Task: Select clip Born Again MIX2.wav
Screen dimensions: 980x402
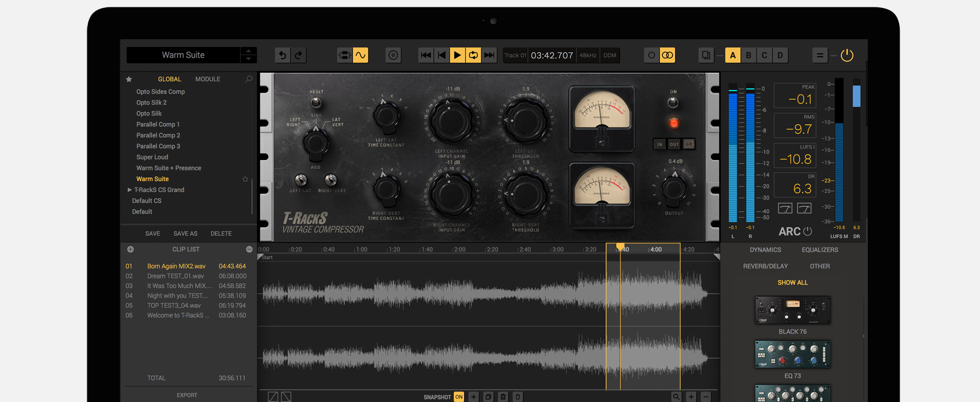Action: pyautogui.click(x=186, y=266)
